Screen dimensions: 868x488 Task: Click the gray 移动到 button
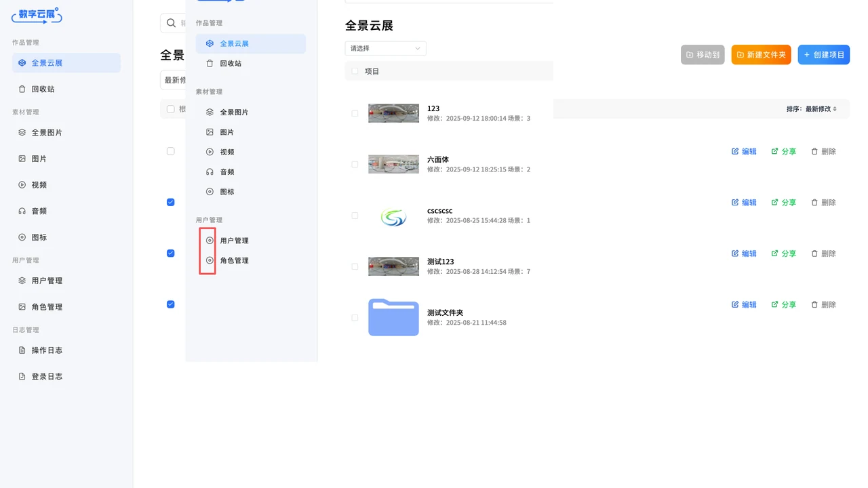(703, 55)
